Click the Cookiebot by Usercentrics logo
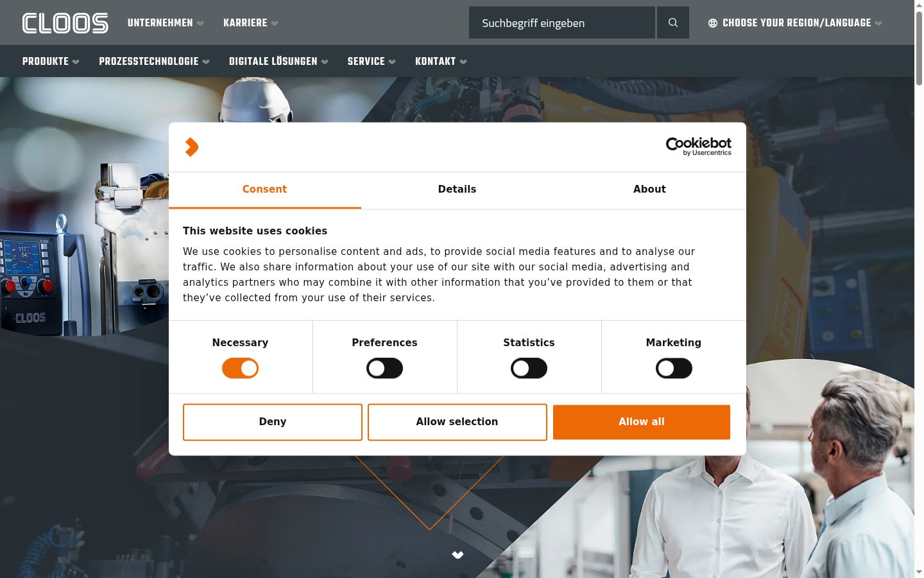Viewport: 924px width, 578px height. tap(698, 146)
